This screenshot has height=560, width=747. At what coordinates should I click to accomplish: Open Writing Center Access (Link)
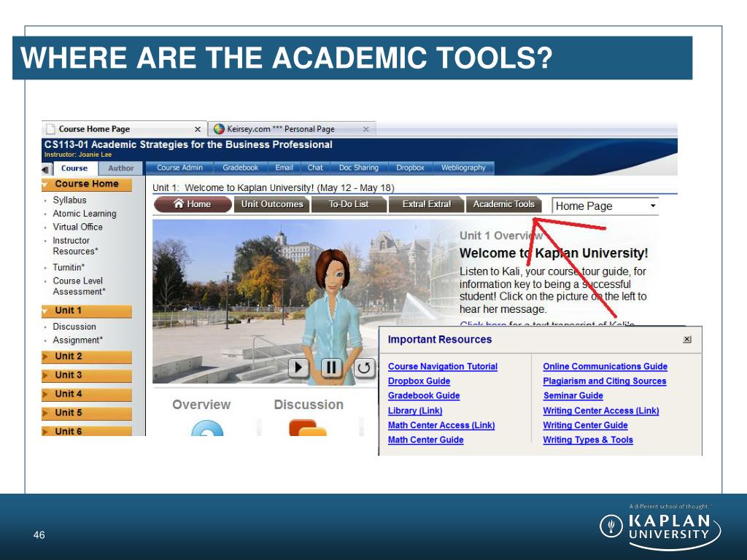click(601, 411)
